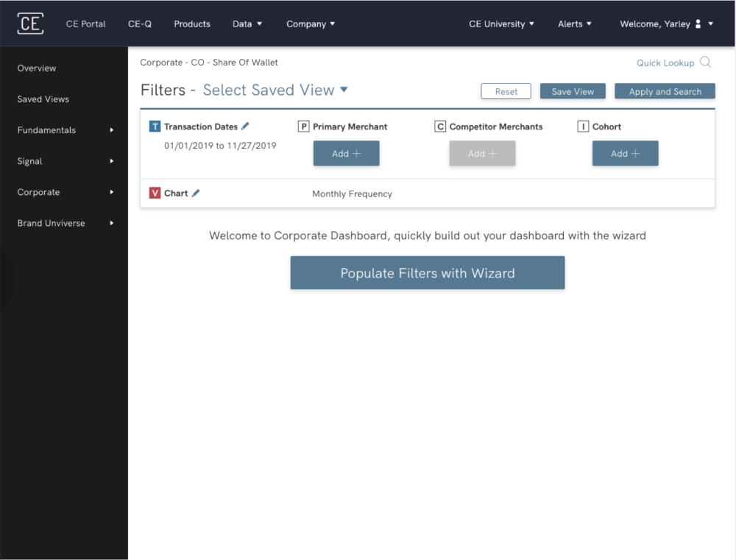This screenshot has width=736, height=560.
Task: Click the I Cohort badge
Action: pos(583,127)
